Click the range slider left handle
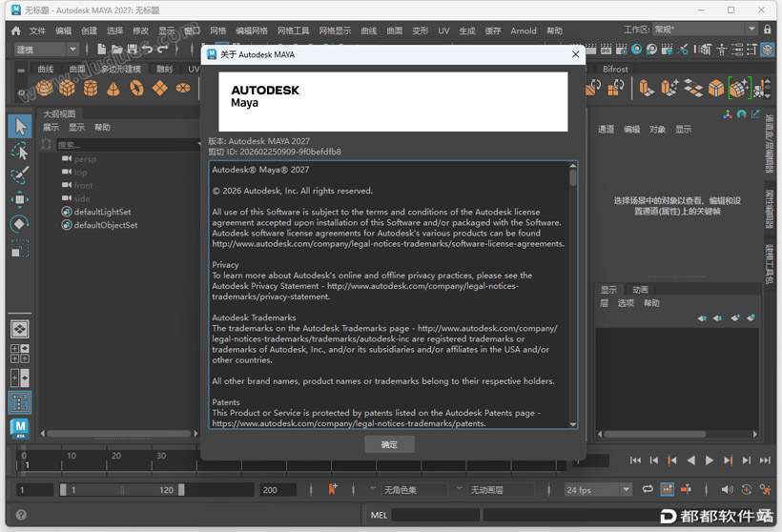This screenshot has width=782, height=532. pyautogui.click(x=63, y=490)
